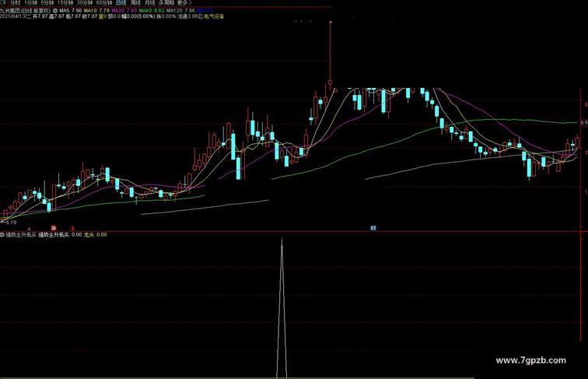Screen dimensions: 588x379
Task: Select the 1分钟 period tab
Action: pos(31,2)
